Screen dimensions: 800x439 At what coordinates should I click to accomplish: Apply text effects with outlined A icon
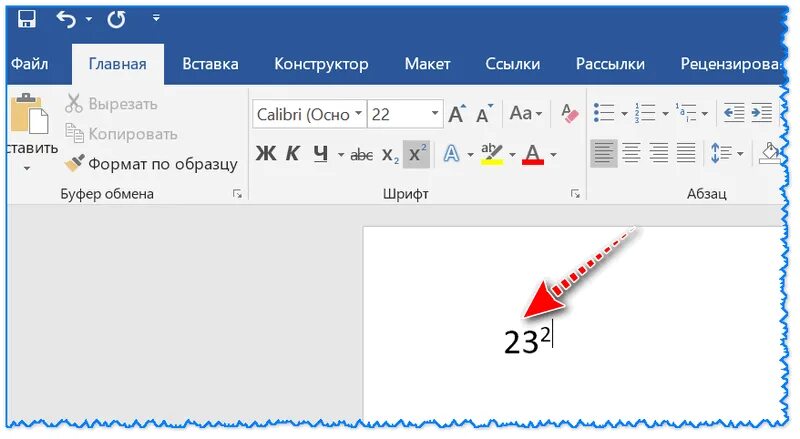[x=451, y=154]
